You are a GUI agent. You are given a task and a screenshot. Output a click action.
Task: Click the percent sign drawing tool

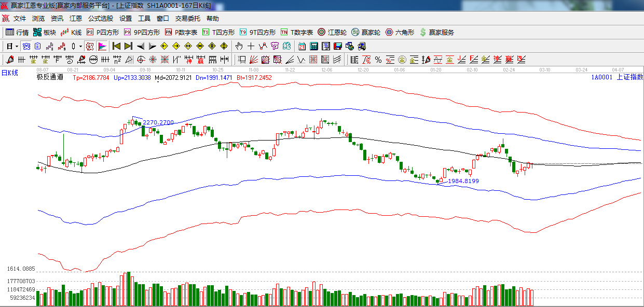[x=378, y=60]
